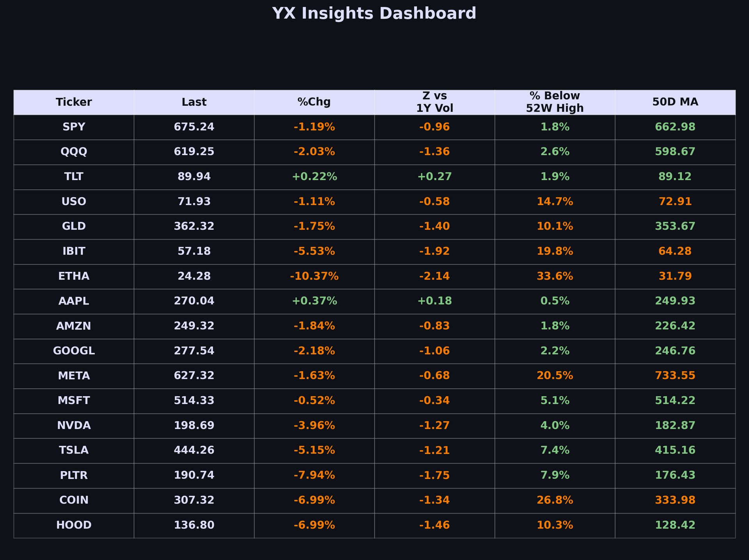Click the 50D MA column header

pyautogui.click(x=675, y=102)
